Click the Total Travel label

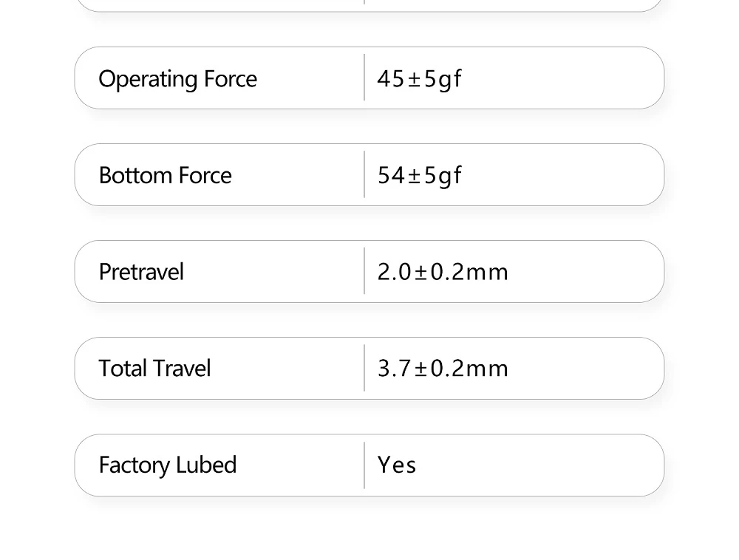(x=154, y=369)
